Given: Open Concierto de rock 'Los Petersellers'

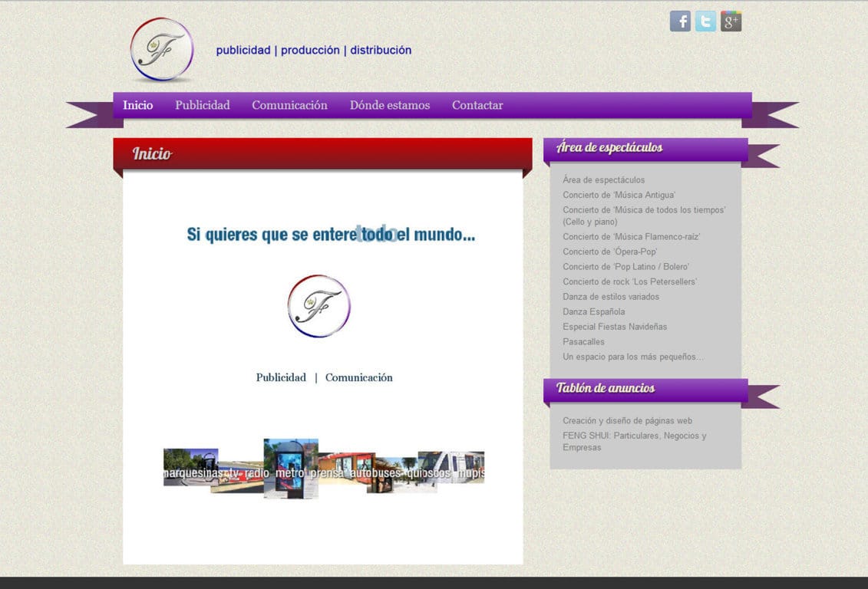Looking at the screenshot, I should (x=630, y=281).
